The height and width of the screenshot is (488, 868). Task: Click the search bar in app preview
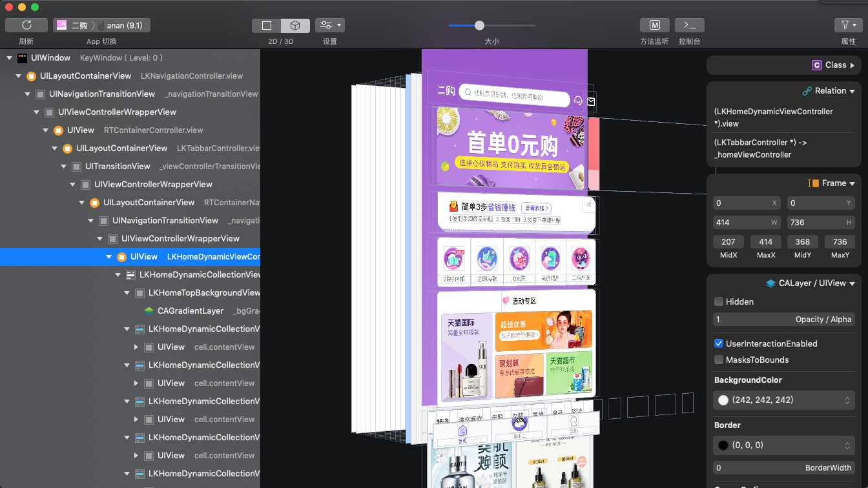tap(515, 96)
